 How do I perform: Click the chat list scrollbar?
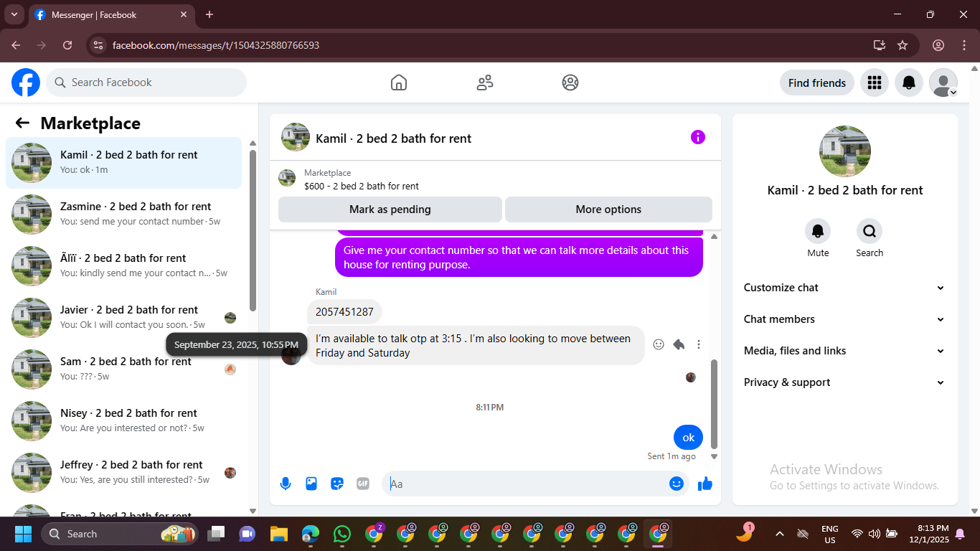(253, 230)
